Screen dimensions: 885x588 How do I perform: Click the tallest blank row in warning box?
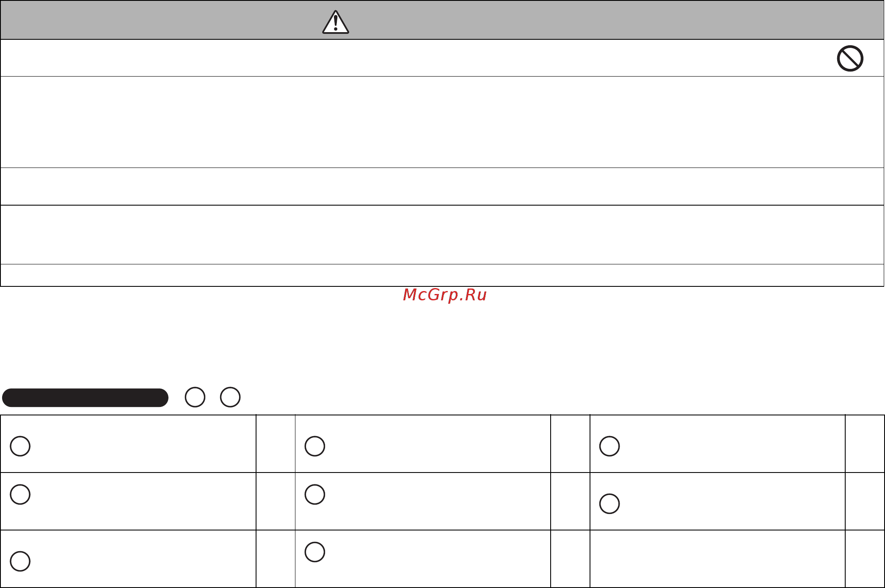click(x=442, y=122)
